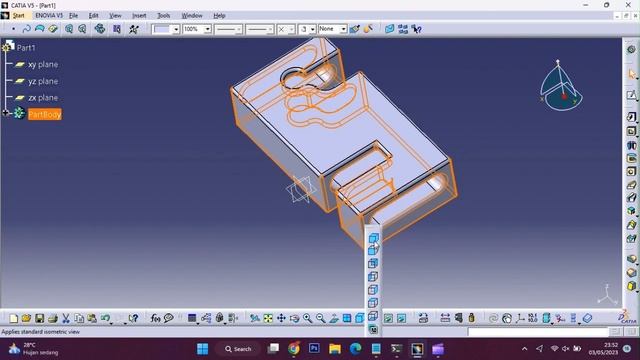Open the Insert menu
This screenshot has width=640, height=360.
point(139,16)
